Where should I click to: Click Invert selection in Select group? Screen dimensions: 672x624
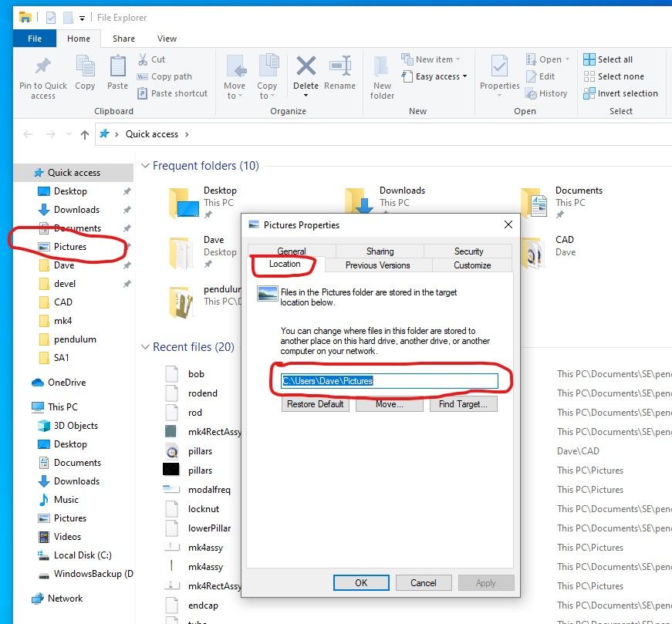(x=620, y=93)
